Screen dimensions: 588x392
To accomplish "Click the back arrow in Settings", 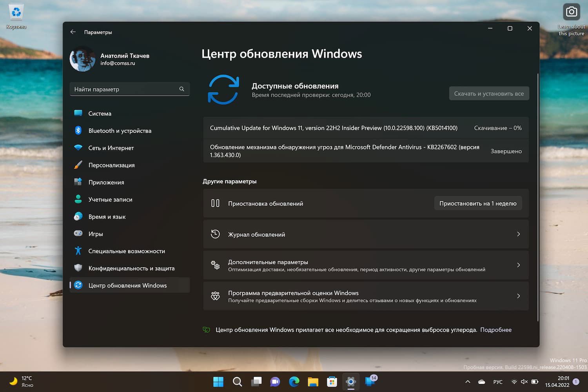I will tap(73, 32).
